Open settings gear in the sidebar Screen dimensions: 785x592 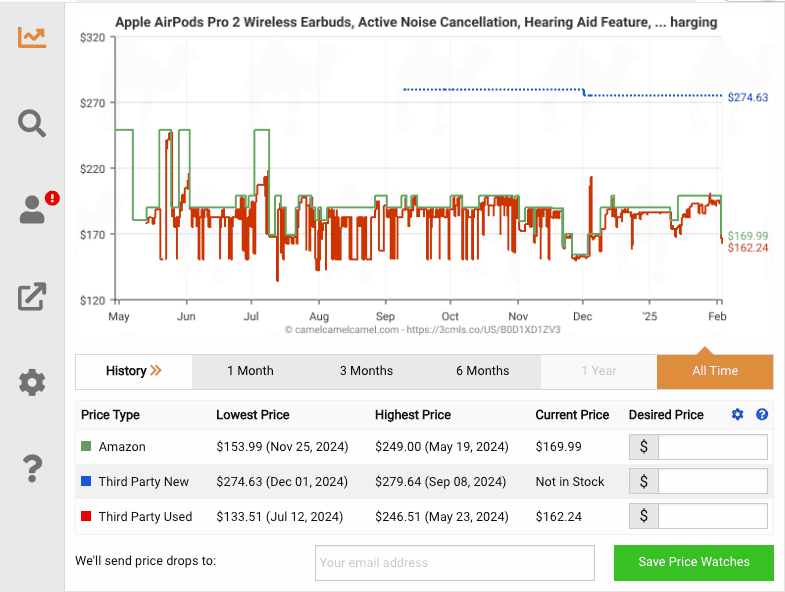click(32, 382)
